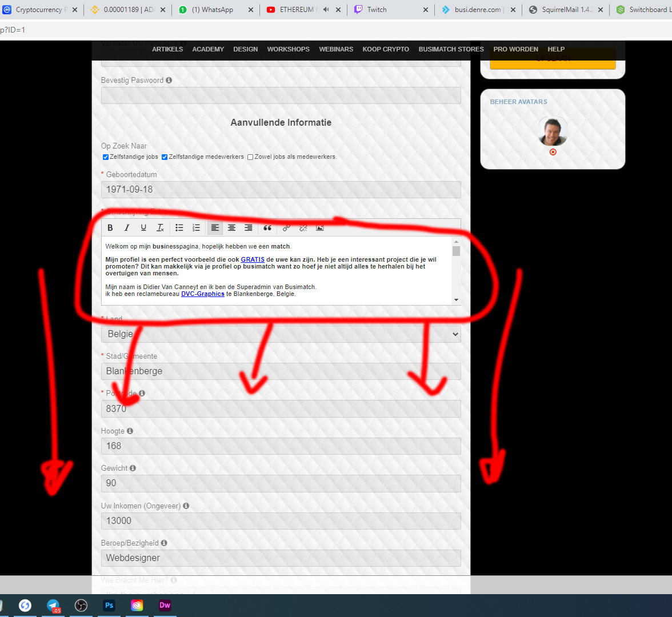Open Dreamweaver from the taskbar

coord(165,606)
